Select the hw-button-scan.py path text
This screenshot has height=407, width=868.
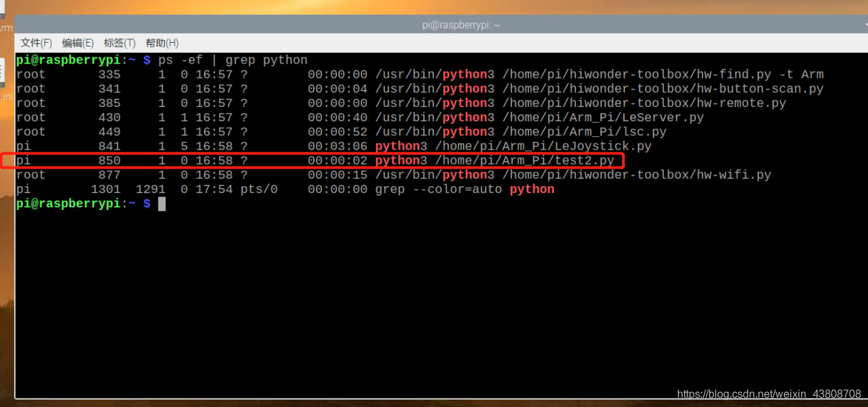(663, 89)
